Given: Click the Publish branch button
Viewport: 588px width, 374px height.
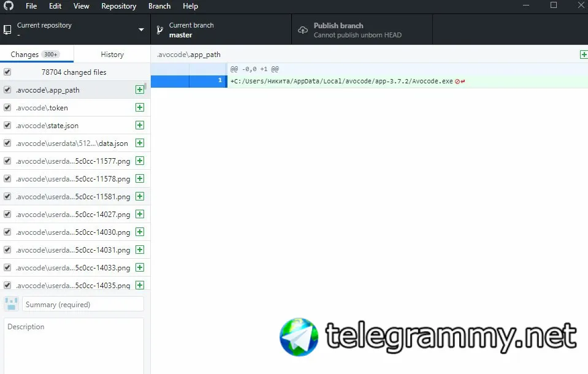Looking at the screenshot, I should point(362,29).
